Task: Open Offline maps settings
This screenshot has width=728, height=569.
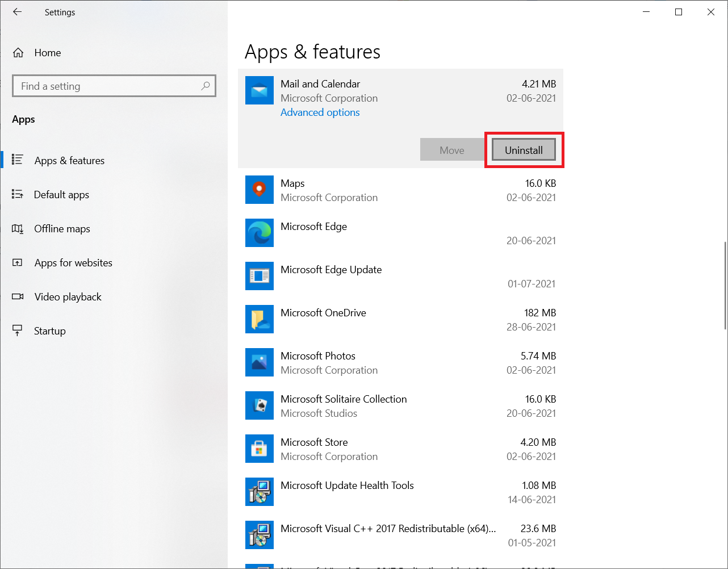Action: [x=62, y=229]
